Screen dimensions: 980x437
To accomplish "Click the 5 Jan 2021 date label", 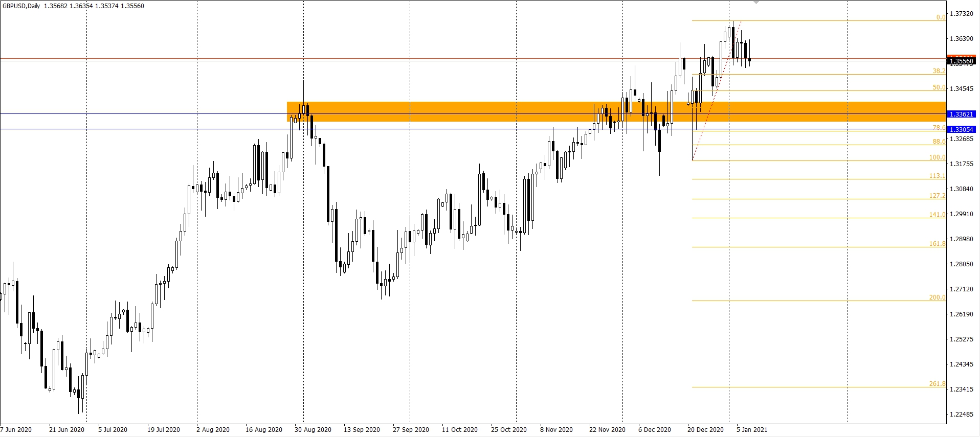I will point(752,430).
